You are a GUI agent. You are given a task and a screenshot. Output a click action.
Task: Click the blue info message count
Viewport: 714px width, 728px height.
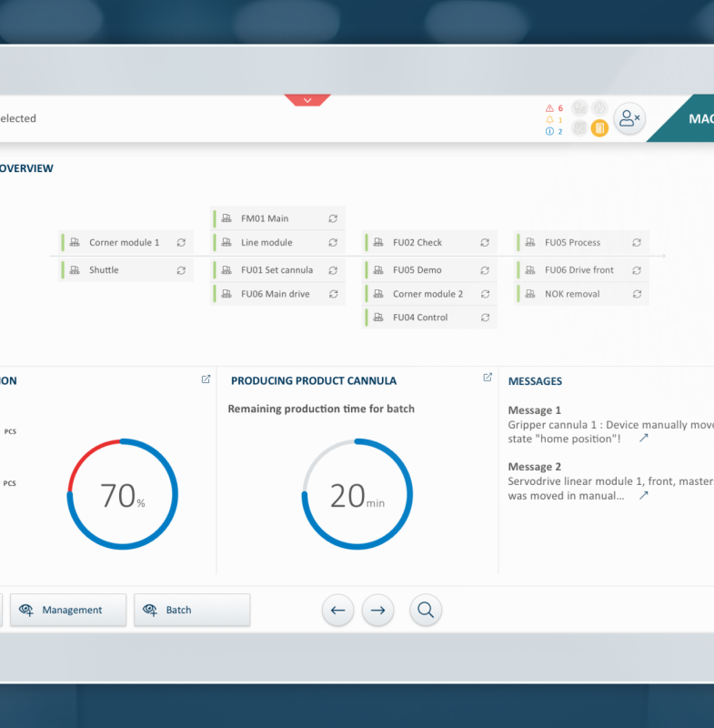tap(554, 132)
